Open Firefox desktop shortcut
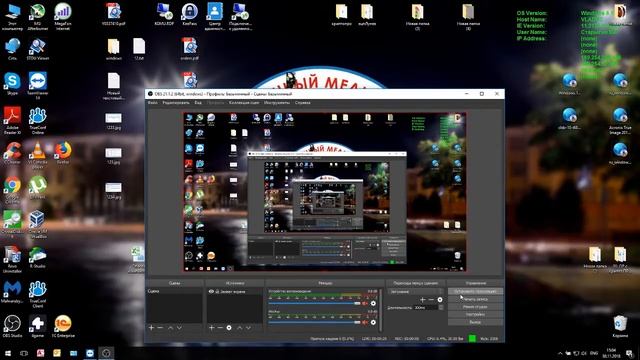This screenshot has width=640, height=360. tap(63, 153)
